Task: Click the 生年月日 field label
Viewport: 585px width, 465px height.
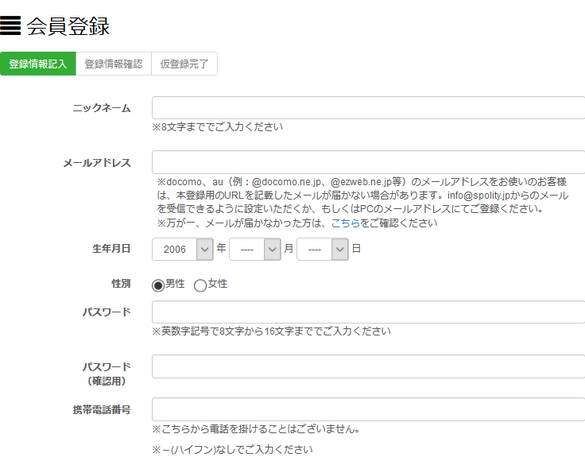Action: (x=111, y=249)
